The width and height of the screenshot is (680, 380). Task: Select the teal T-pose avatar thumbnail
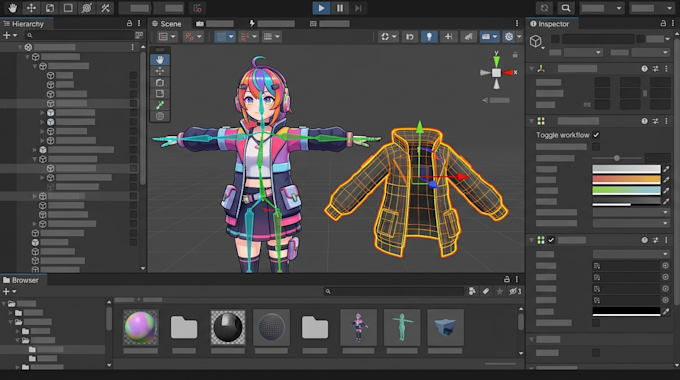(x=402, y=327)
